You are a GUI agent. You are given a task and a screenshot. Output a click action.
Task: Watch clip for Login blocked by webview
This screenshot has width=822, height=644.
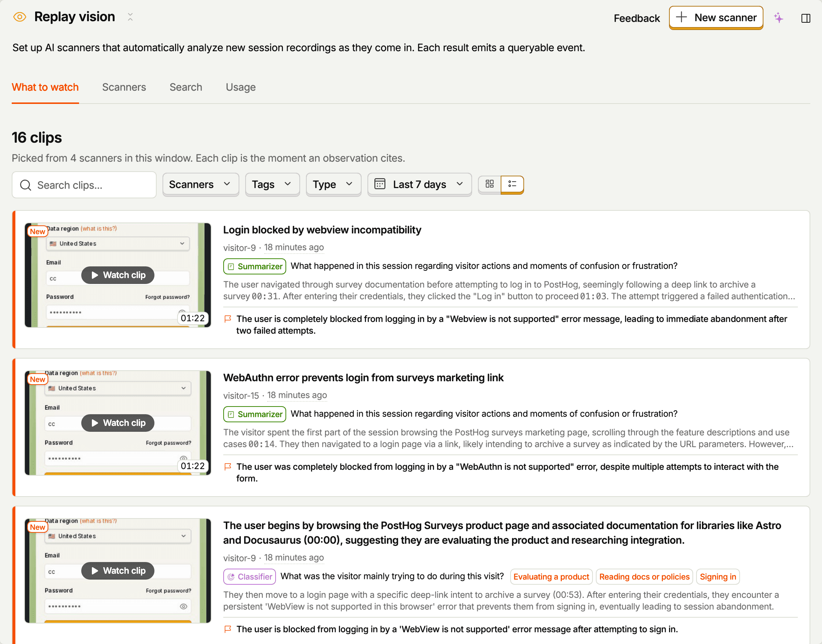(118, 275)
